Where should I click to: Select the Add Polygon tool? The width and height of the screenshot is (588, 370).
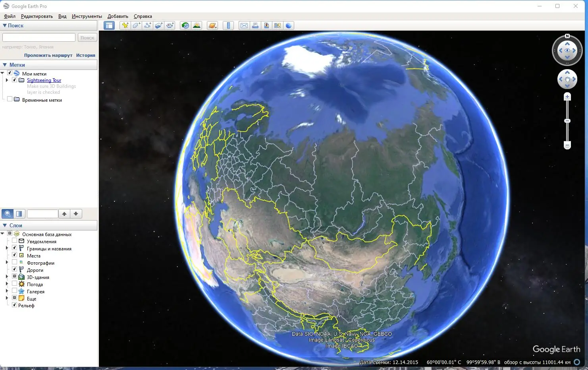[136, 25]
